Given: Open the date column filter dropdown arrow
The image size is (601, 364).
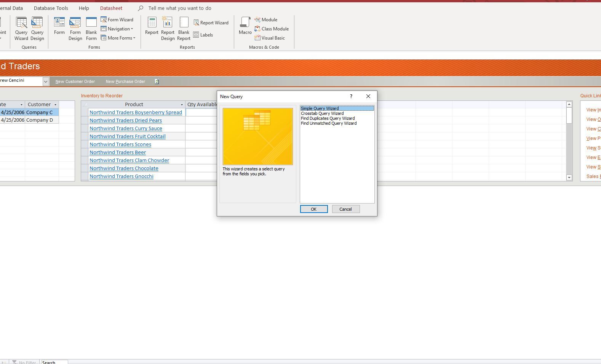Looking at the screenshot, I should (x=21, y=105).
